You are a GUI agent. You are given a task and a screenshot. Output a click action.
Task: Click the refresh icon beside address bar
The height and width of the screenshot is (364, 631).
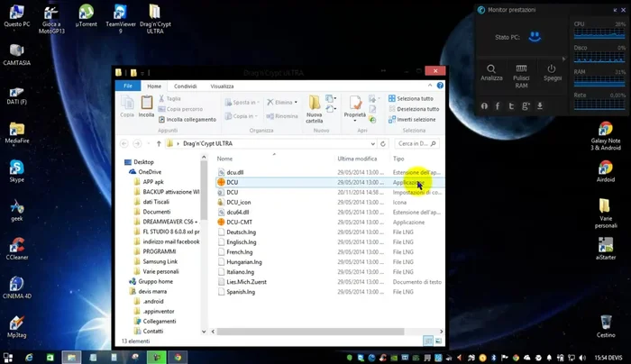pyautogui.click(x=383, y=143)
